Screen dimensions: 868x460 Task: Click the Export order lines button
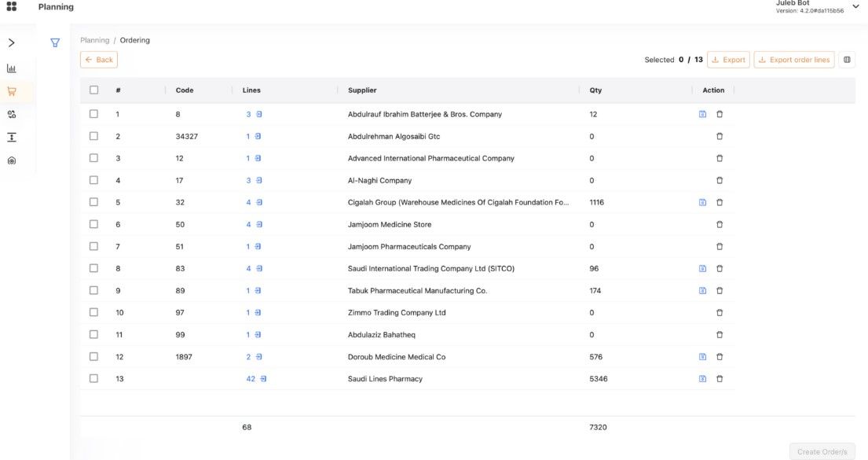point(794,60)
